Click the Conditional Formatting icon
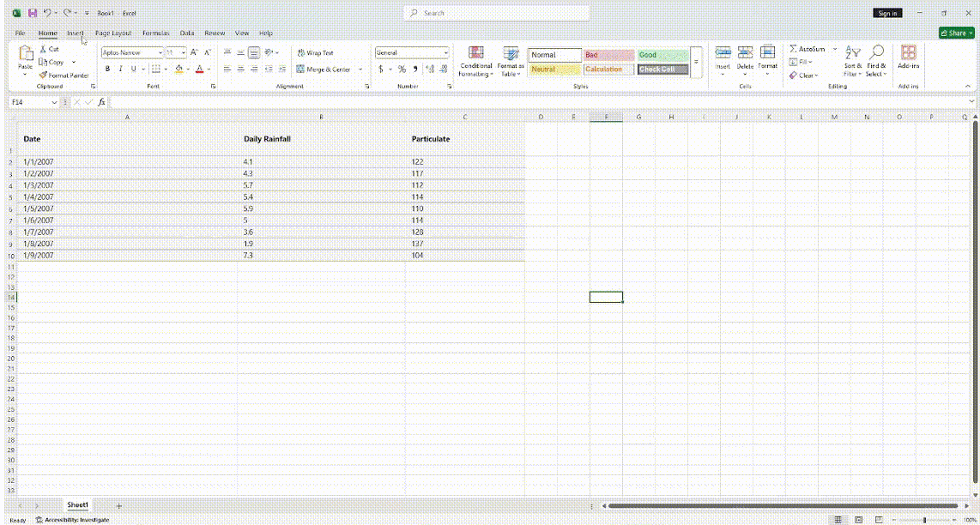This screenshot has height=525, width=980. (475, 53)
